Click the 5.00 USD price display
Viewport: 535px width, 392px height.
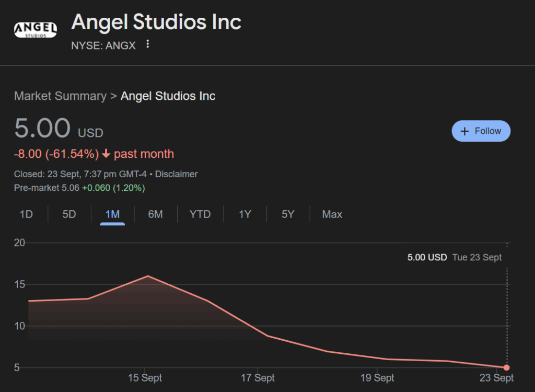51,128
